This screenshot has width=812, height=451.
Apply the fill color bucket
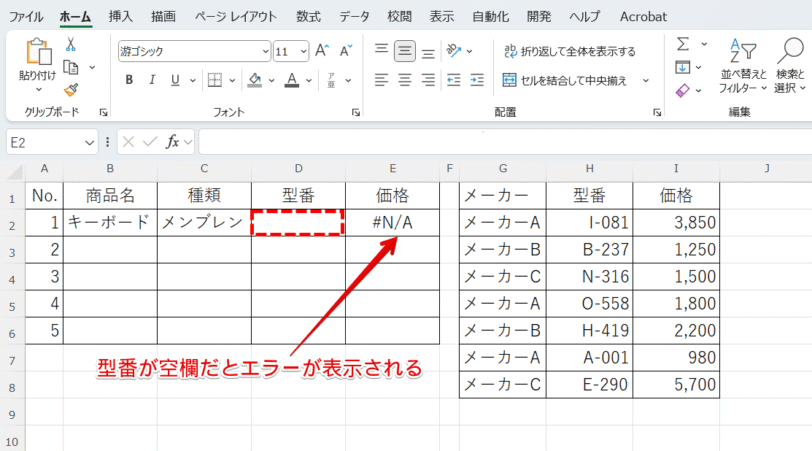pyautogui.click(x=254, y=80)
